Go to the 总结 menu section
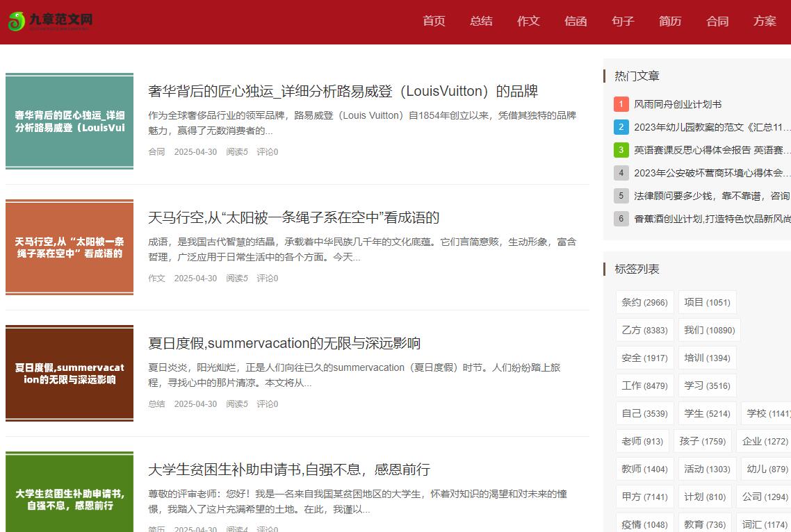This screenshot has height=532, width=791. [481, 21]
